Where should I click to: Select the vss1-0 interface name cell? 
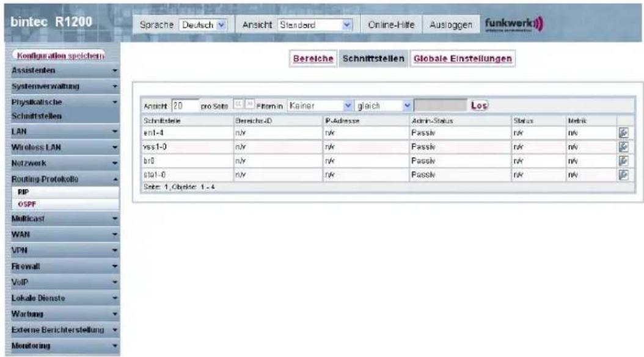pyautogui.click(x=188, y=147)
